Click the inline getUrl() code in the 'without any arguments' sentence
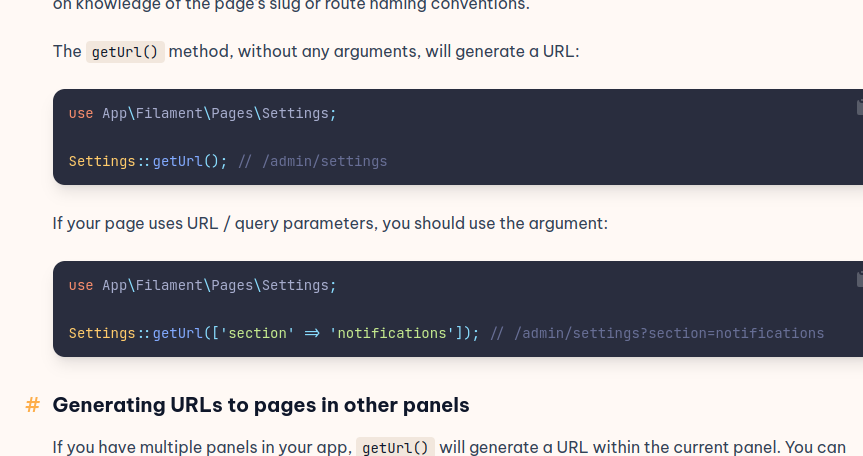 125,52
